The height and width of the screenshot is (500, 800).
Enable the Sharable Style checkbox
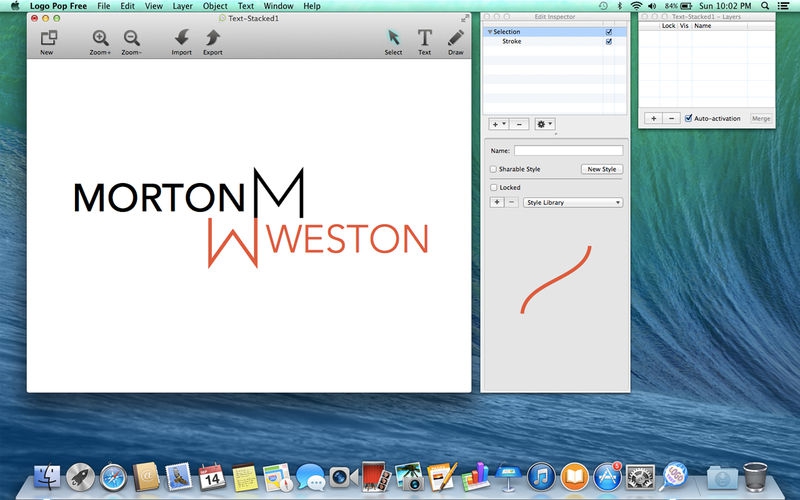tap(493, 169)
